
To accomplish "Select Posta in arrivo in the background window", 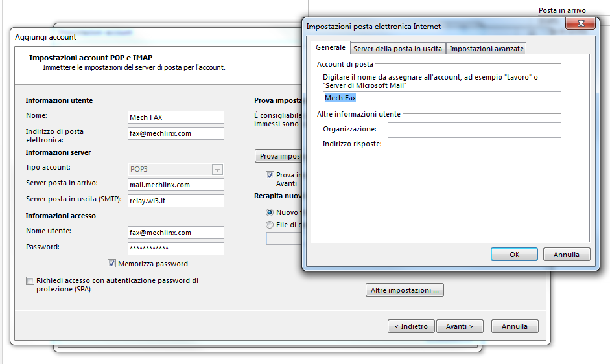I will pos(562,10).
